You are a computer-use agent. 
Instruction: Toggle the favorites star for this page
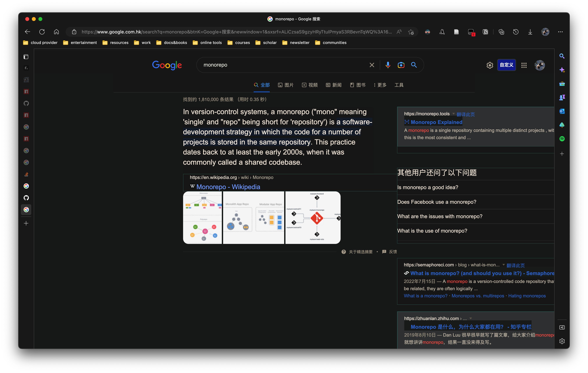tap(411, 32)
